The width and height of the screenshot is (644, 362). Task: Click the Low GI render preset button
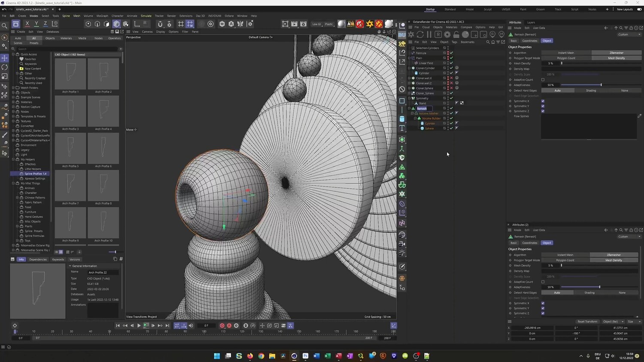316,24
